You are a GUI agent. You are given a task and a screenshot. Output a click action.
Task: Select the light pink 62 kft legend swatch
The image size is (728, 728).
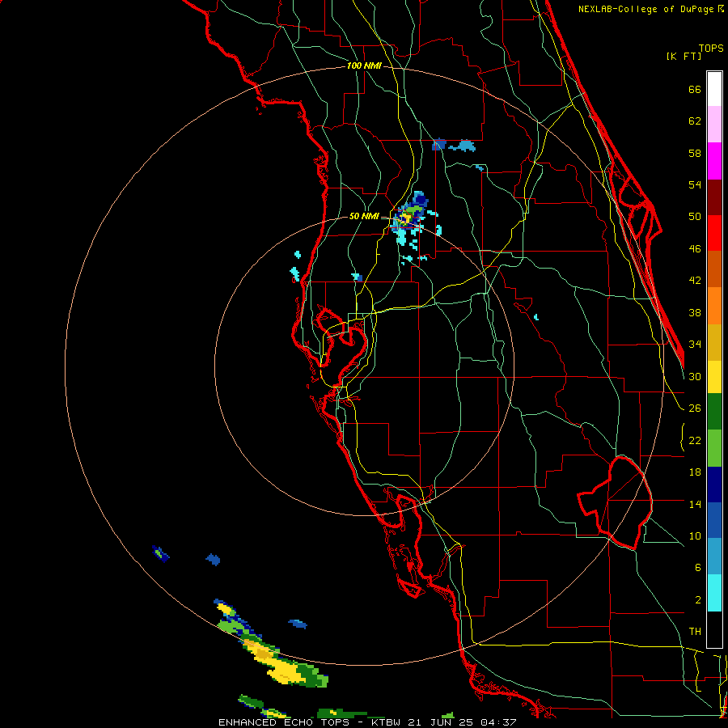(x=714, y=124)
